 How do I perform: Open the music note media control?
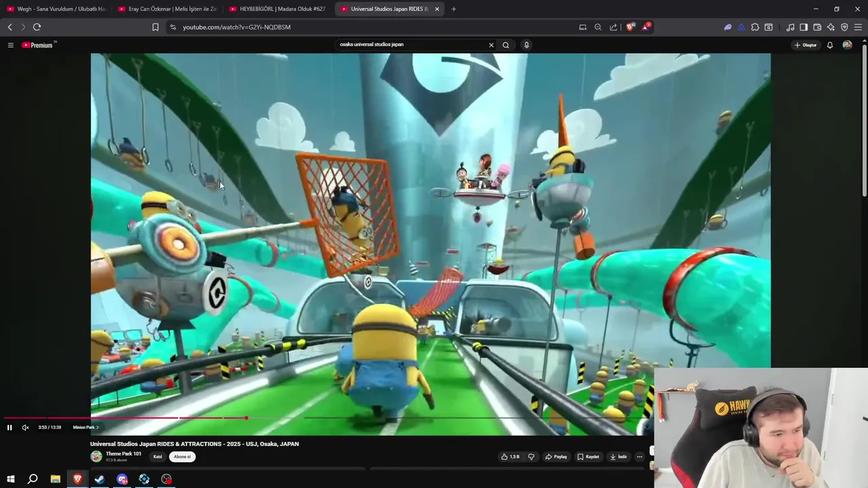tap(790, 27)
